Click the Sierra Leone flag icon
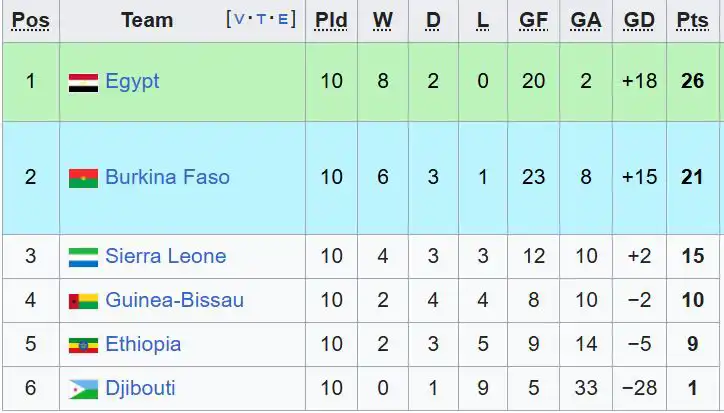Viewport: 724px width, 413px height. tap(83, 257)
